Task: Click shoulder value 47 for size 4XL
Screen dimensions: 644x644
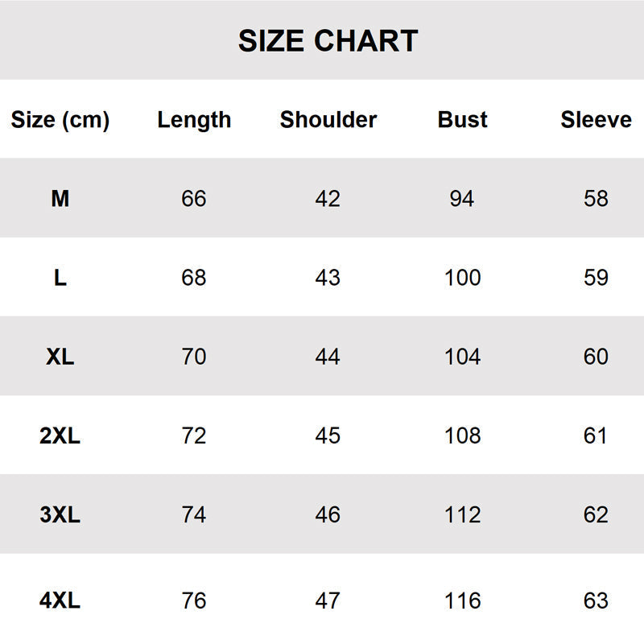Action: [328, 601]
